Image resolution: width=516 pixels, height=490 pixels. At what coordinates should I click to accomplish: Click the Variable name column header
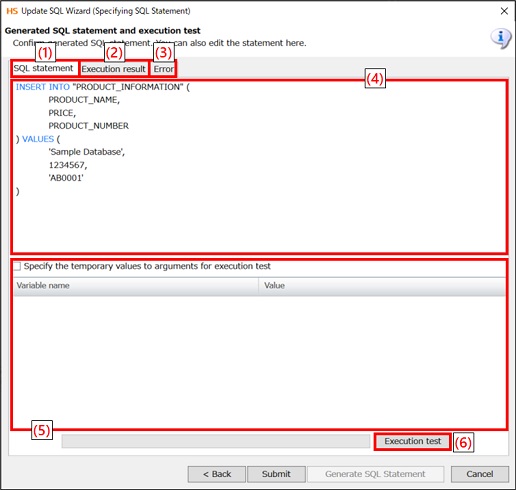(136, 286)
